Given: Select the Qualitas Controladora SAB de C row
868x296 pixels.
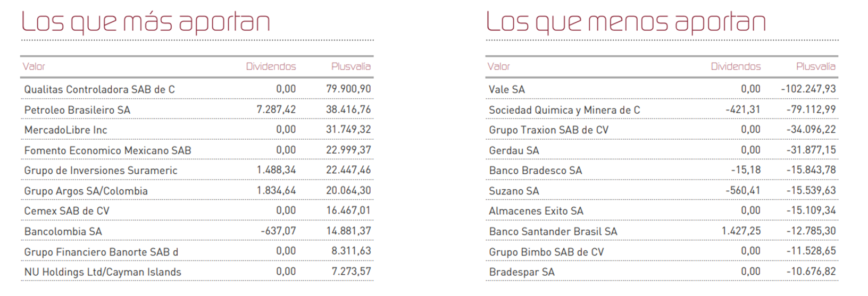Looking at the screenshot, I should pos(99,89).
